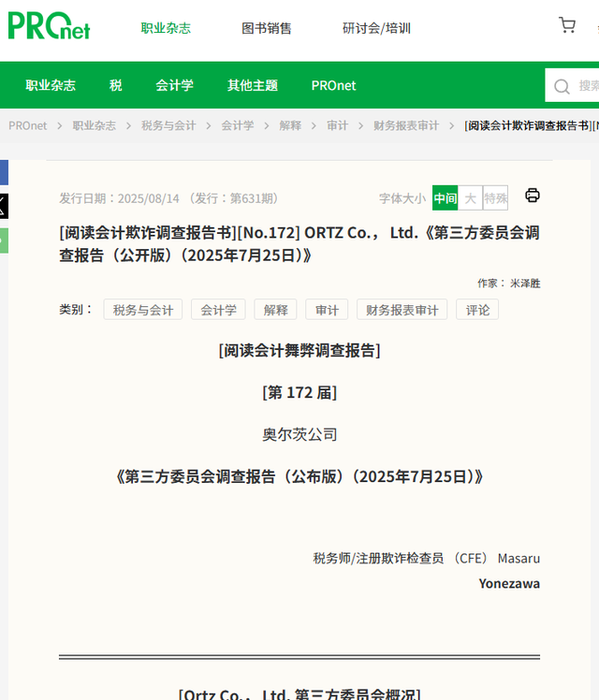This screenshot has height=700, width=599.
Task: Go to 研讨会/培训 section
Action: 376,28
